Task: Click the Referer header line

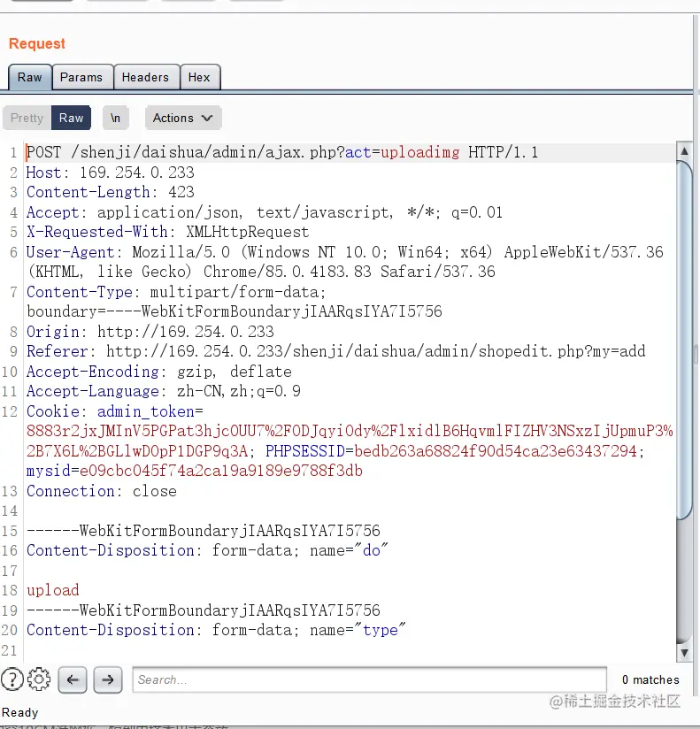Action: coord(335,351)
